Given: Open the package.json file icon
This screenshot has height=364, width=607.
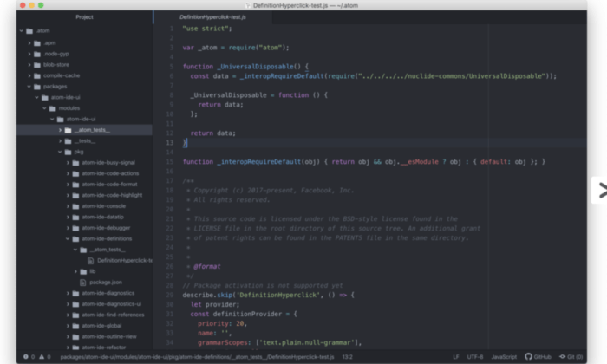Looking at the screenshot, I should (x=83, y=282).
